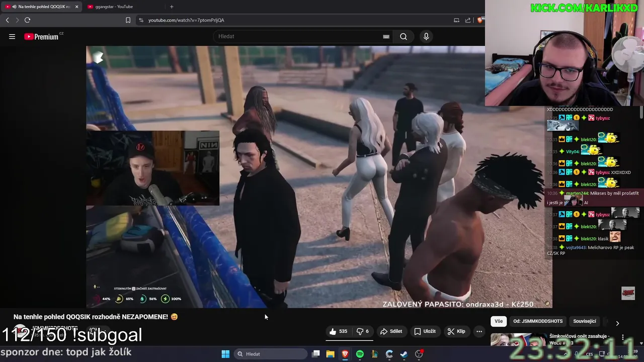The image size is (644, 362).
Task: Click the address bar URL youtube.com/watch
Action: coord(186,20)
